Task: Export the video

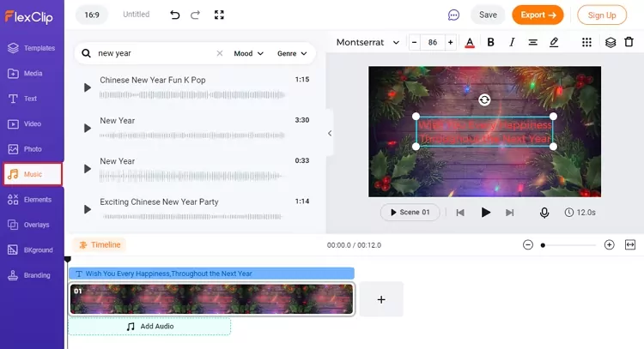Action: pyautogui.click(x=538, y=15)
